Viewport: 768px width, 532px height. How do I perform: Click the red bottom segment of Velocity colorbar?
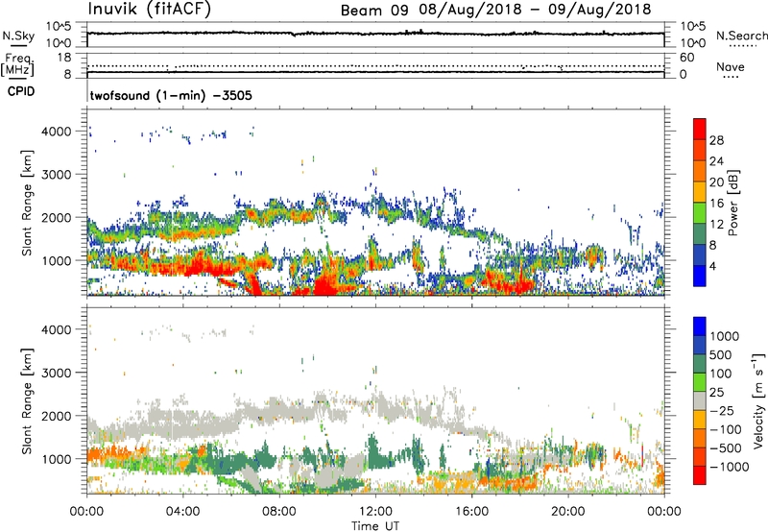coord(700,475)
